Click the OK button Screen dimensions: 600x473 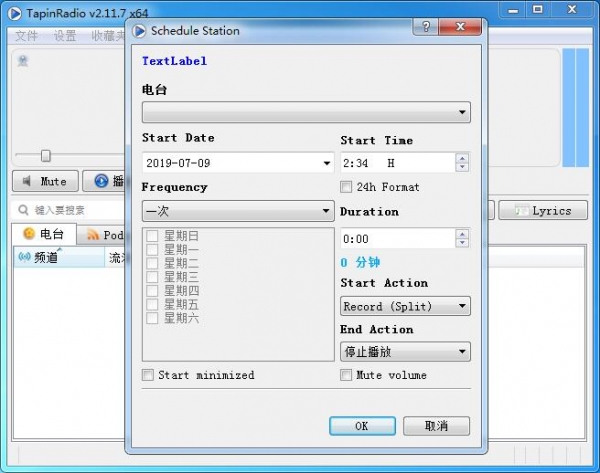[x=362, y=426]
